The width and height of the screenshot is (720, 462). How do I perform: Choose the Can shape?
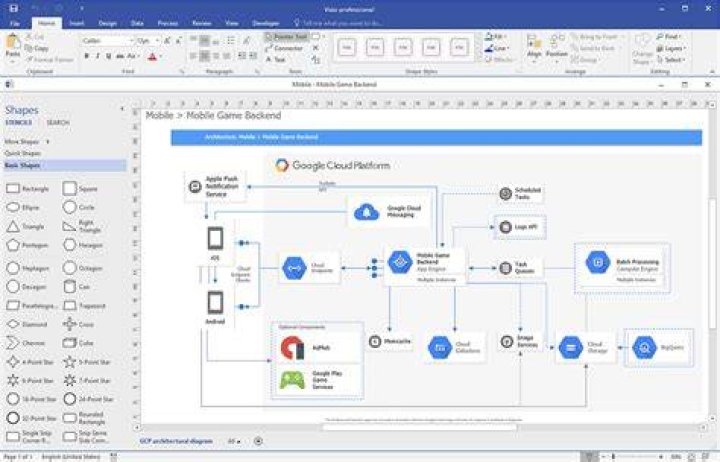[77, 287]
